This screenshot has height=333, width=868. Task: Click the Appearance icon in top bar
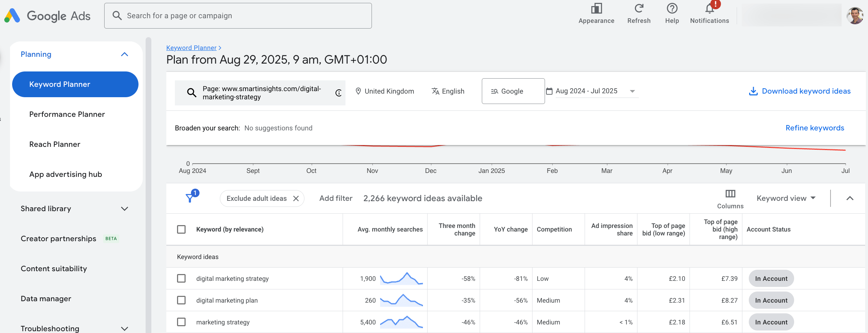coord(596,9)
